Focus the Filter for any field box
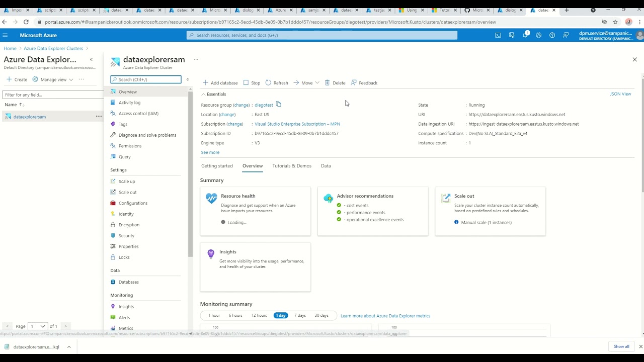 click(x=52, y=95)
